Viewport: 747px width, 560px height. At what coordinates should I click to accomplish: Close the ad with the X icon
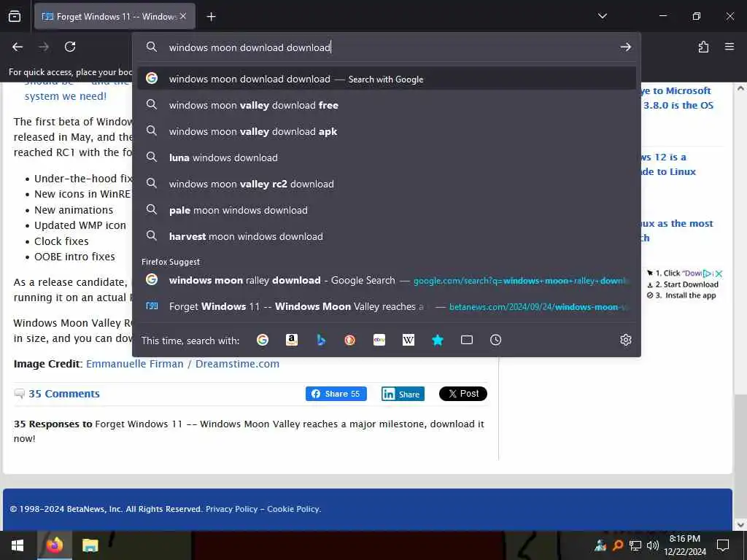click(719, 274)
